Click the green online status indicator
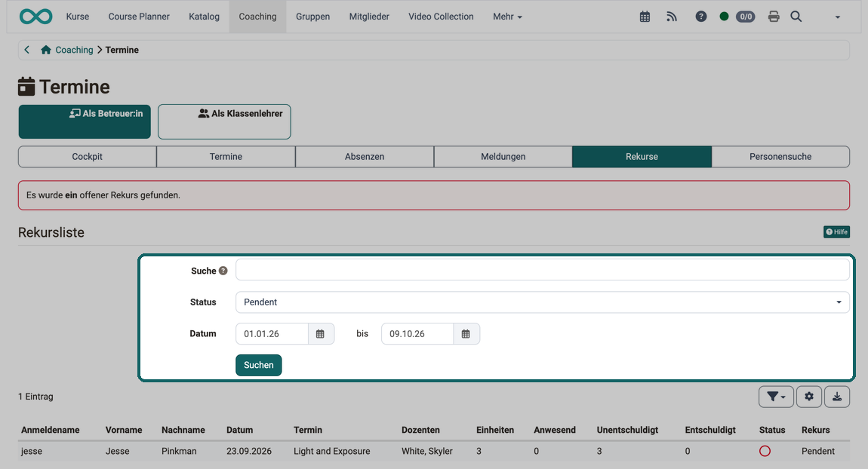Screen dimensions: 868x469 [724, 17]
